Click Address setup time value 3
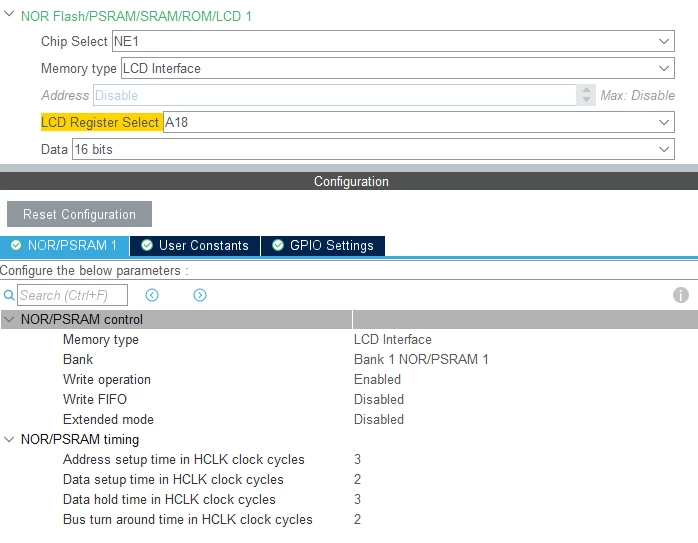 pos(357,459)
